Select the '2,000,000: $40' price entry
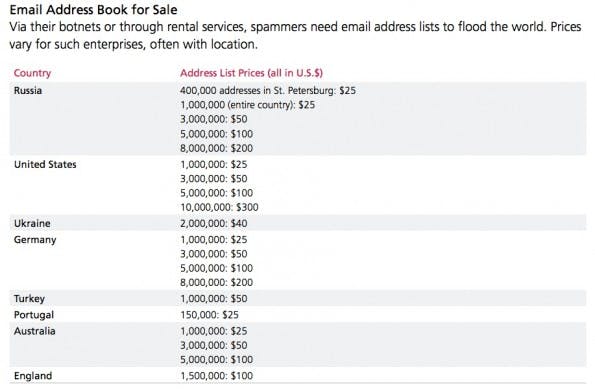 pyautogui.click(x=214, y=223)
